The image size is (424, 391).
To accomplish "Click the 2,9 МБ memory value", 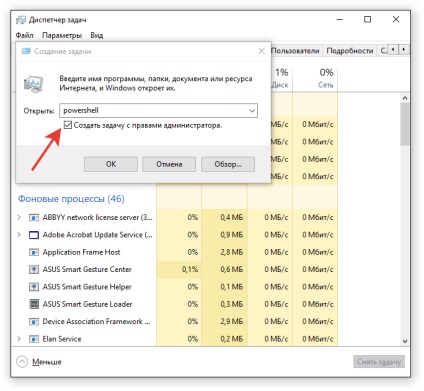I will point(232,322).
